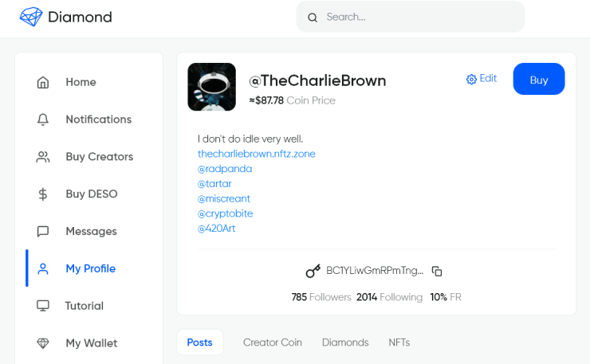The height and width of the screenshot is (364, 590).
Task: Click the bio text 'I don't do idle very well.'
Action: coord(250,139)
